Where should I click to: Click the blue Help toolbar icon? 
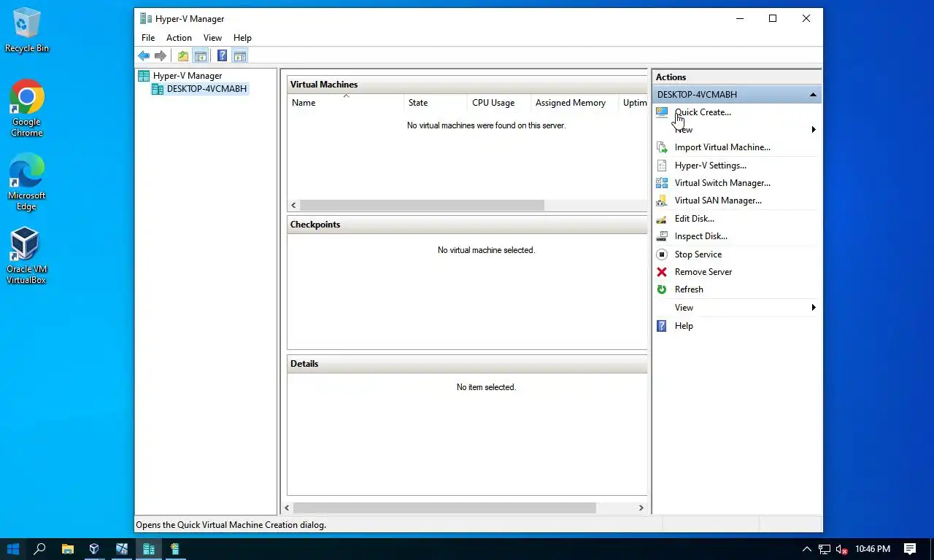222,56
